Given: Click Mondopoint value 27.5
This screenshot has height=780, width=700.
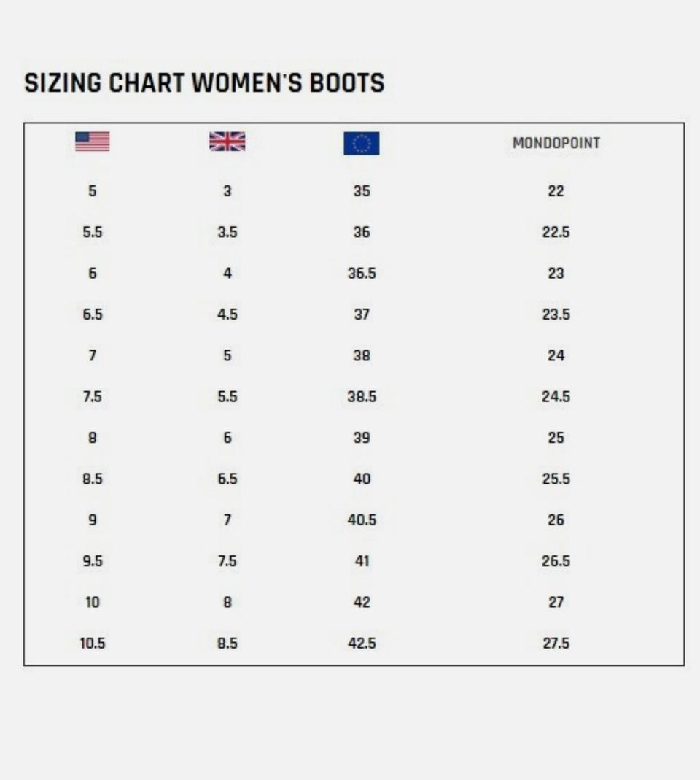Looking at the screenshot, I should 556,644.
